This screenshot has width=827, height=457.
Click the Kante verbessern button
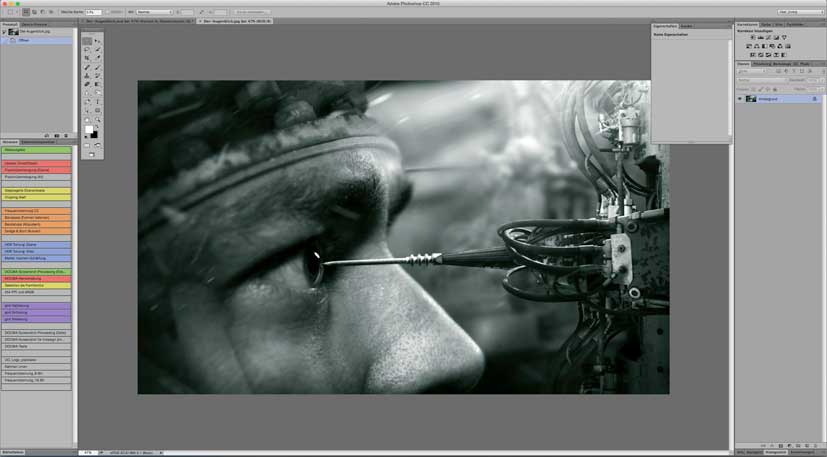(251, 12)
